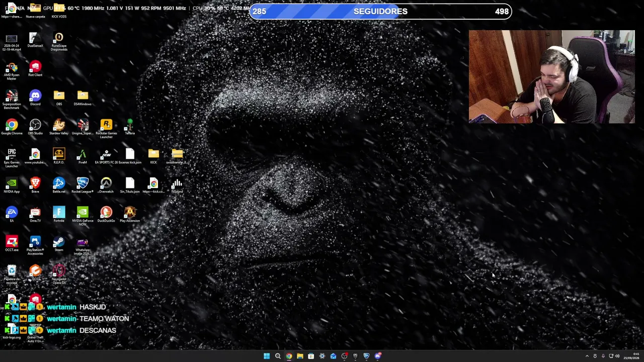Select the Rocket League shortcut
The height and width of the screenshot is (362, 644).
pos(83,185)
